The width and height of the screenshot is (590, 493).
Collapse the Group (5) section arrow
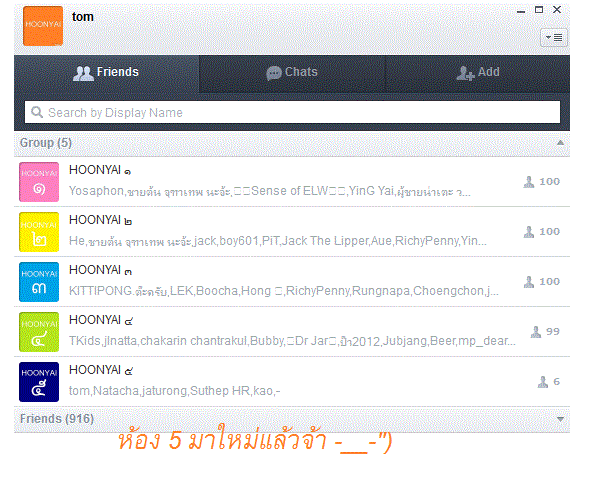(560, 143)
